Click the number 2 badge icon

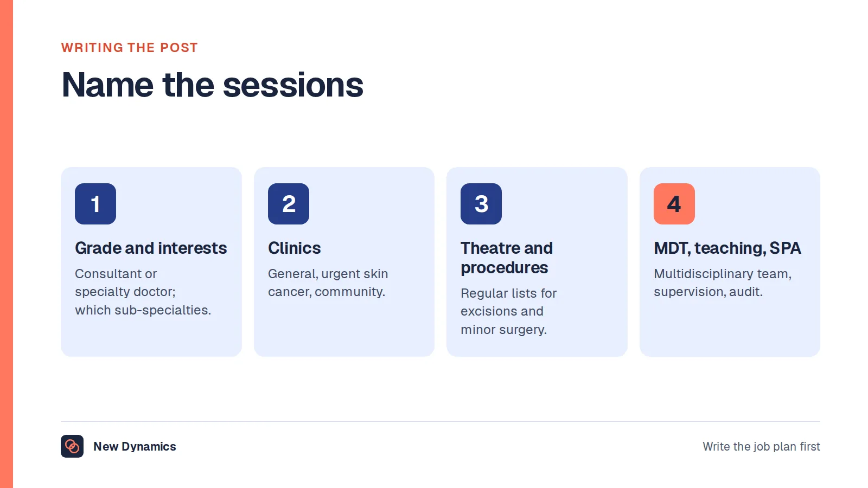click(289, 204)
